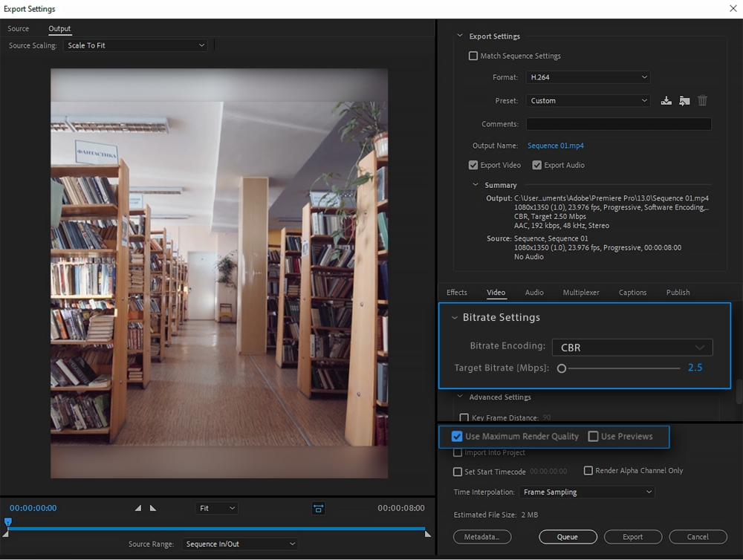Toggle the aspect ratio correction icon
The image size is (743, 560).
pos(318,508)
